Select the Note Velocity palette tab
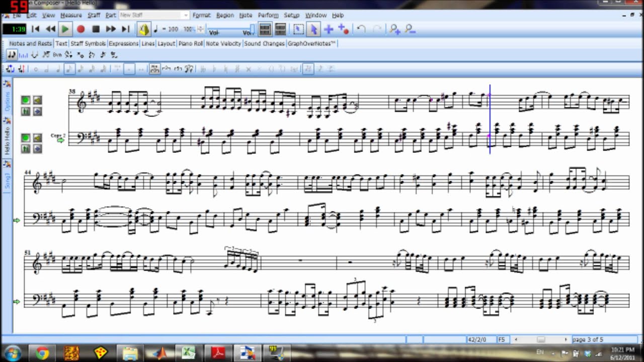This screenshot has height=362, width=644. coord(223,44)
